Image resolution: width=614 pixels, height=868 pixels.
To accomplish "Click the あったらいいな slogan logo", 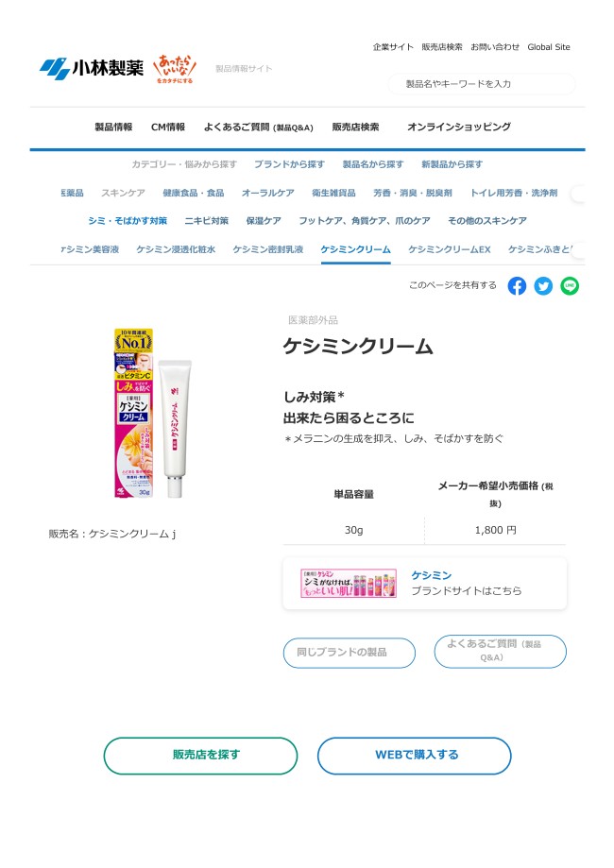I will pos(175,69).
